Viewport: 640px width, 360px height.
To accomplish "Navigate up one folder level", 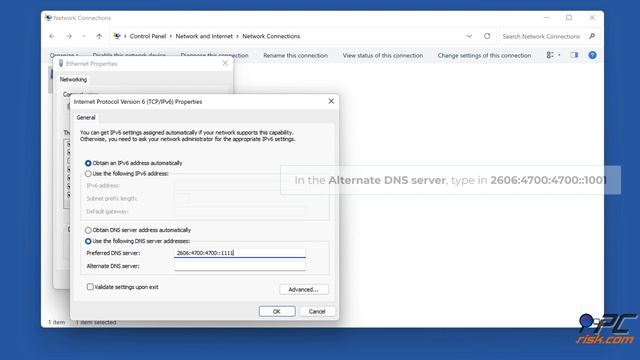I will point(99,36).
